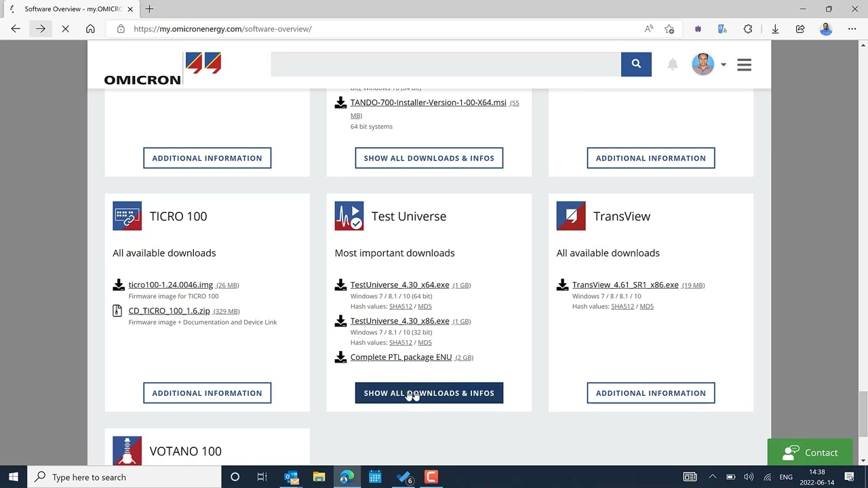Download ticro100-1.24.0046.img firmware
The image size is (868, 488).
click(170, 285)
